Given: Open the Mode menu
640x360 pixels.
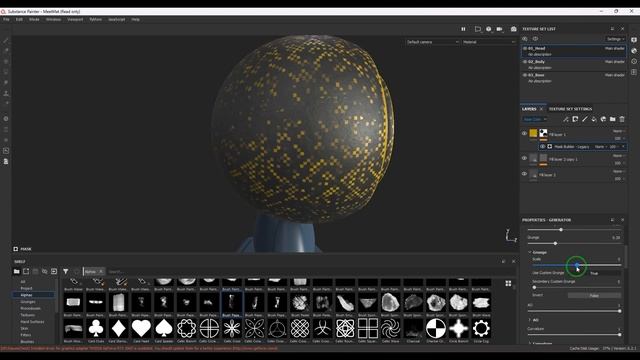Looking at the screenshot, I should click(x=34, y=19).
